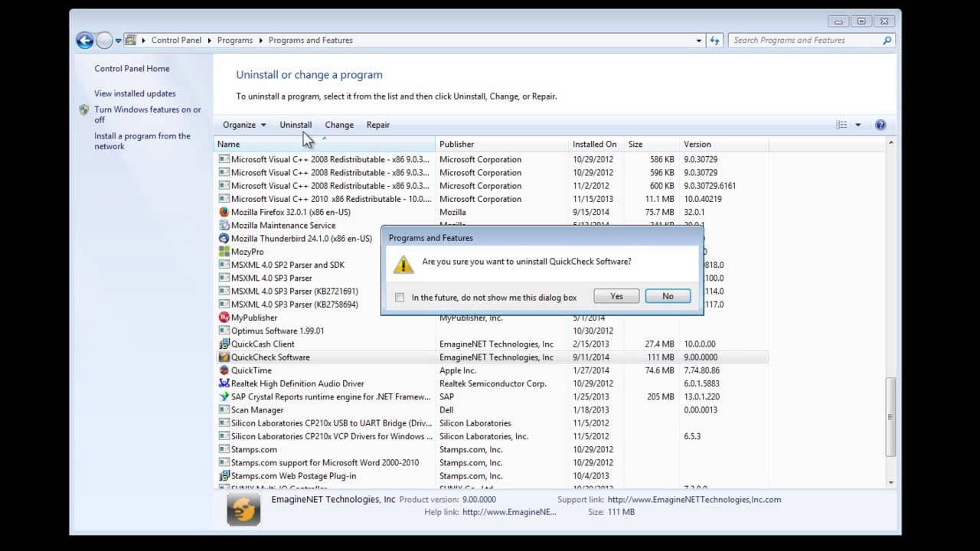Click the warning icon in the dialog

point(403,264)
